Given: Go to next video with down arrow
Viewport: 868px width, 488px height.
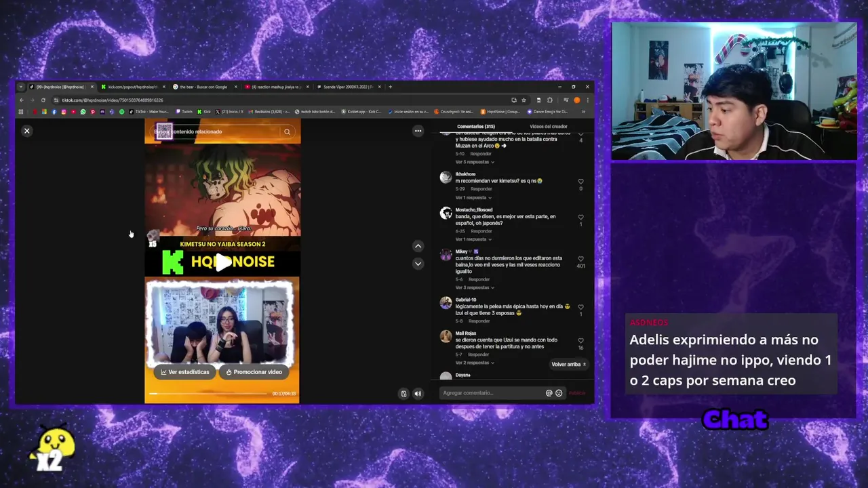Looking at the screenshot, I should (418, 263).
